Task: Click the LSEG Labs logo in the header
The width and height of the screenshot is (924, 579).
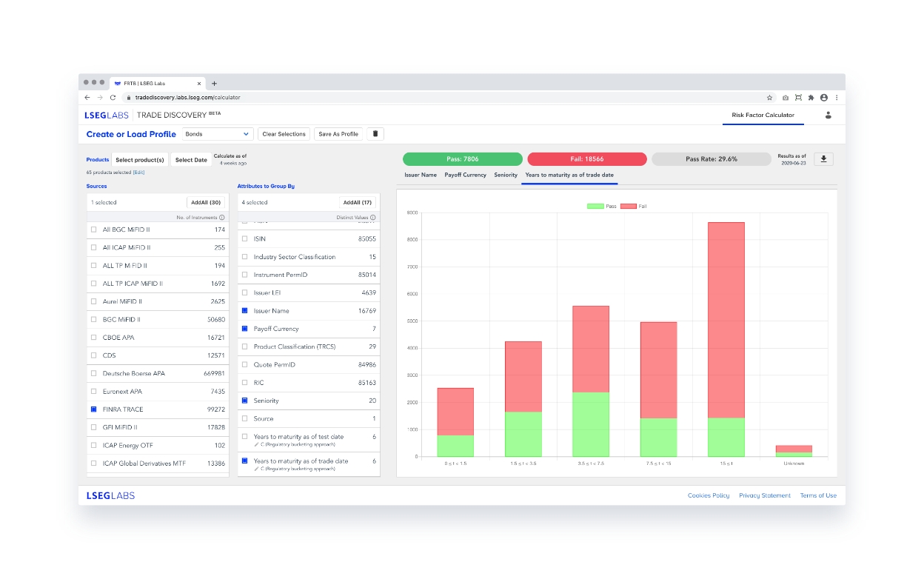Action: pos(107,115)
